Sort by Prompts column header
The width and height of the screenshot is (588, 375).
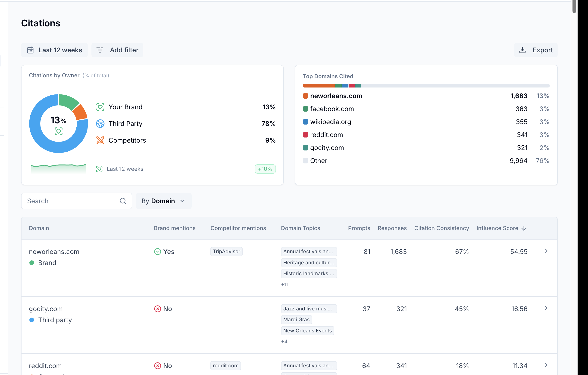pos(359,228)
